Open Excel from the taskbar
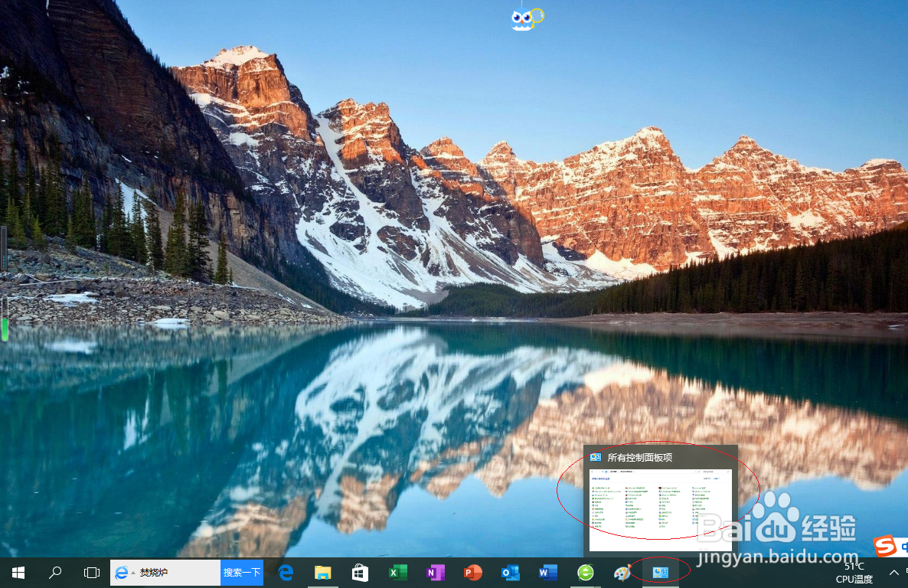The image size is (908, 588). pos(397,572)
